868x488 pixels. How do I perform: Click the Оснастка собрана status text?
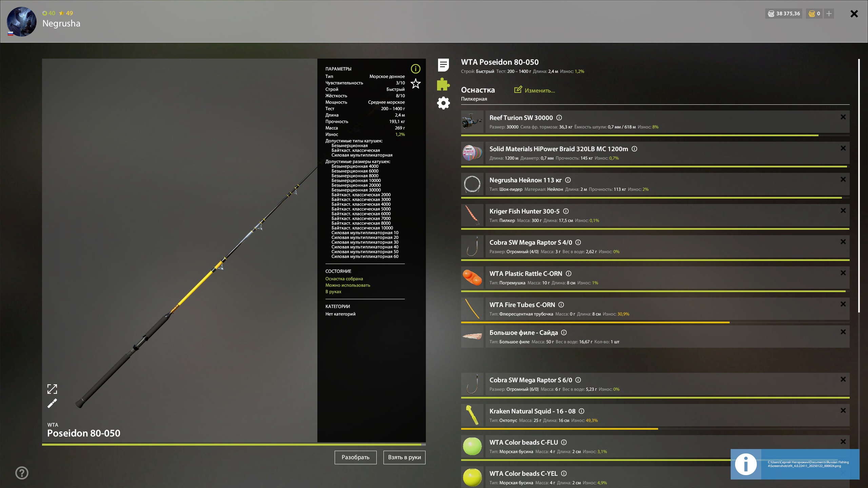pos(344,279)
